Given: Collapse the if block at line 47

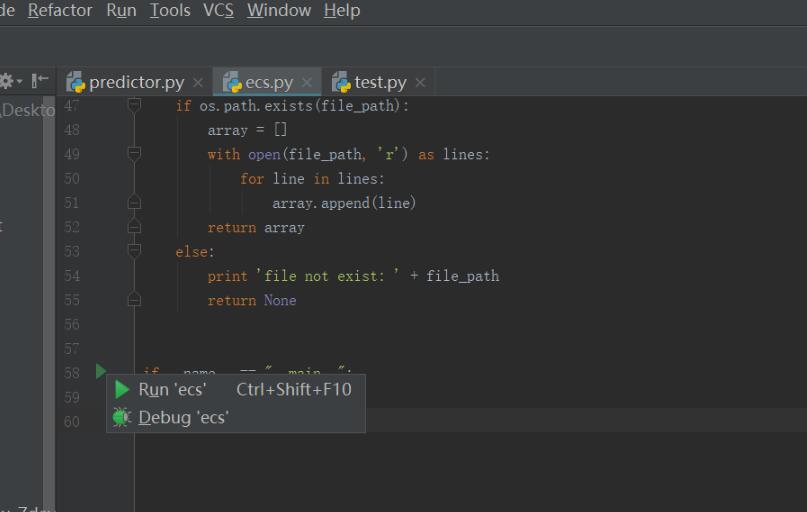Looking at the screenshot, I should pos(135,106).
